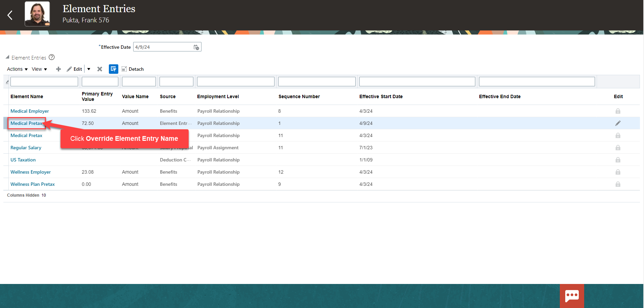The image size is (644, 308).
Task: Click the Effective Start Date filter field
Action: pyautogui.click(x=417, y=82)
